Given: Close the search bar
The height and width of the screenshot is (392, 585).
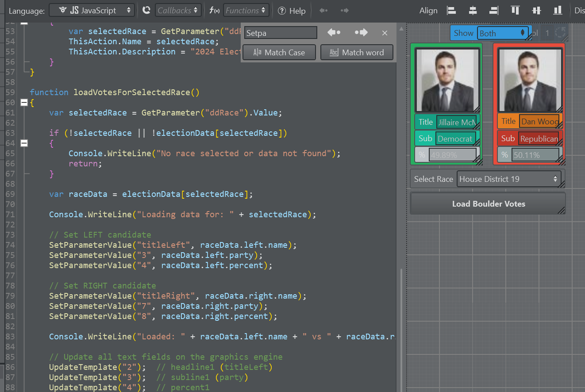Looking at the screenshot, I should coord(385,33).
